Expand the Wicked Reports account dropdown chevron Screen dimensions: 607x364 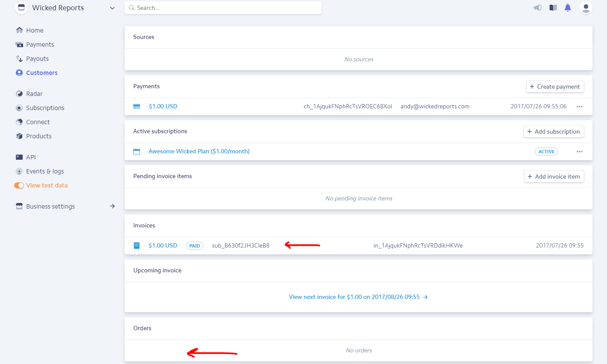[x=112, y=8]
